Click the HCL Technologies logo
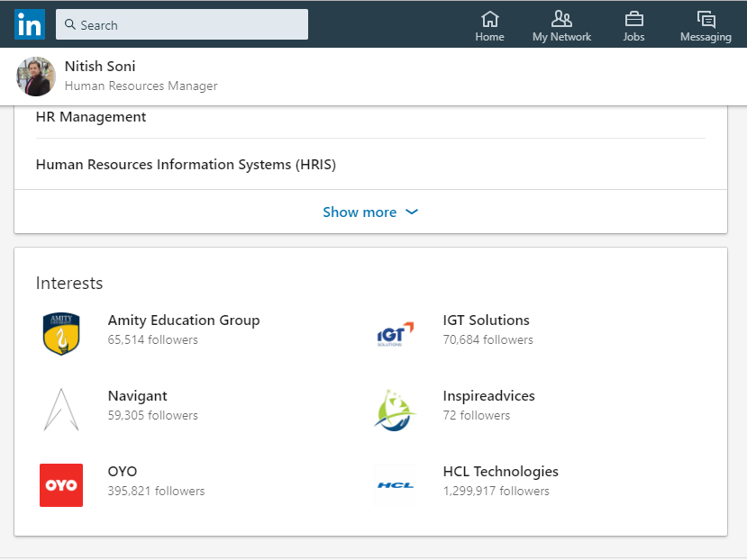Viewport: 747px width, 560px height. [x=396, y=485]
